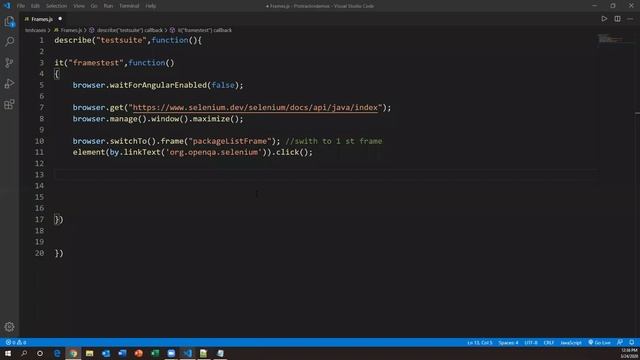Click the Visual Studio Code taskbar icon

[188, 353]
